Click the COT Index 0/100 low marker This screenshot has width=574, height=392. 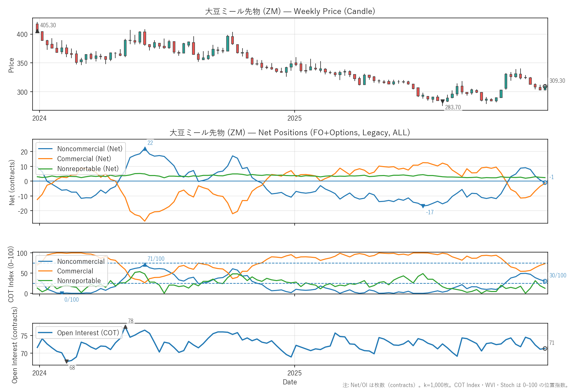tap(62, 293)
